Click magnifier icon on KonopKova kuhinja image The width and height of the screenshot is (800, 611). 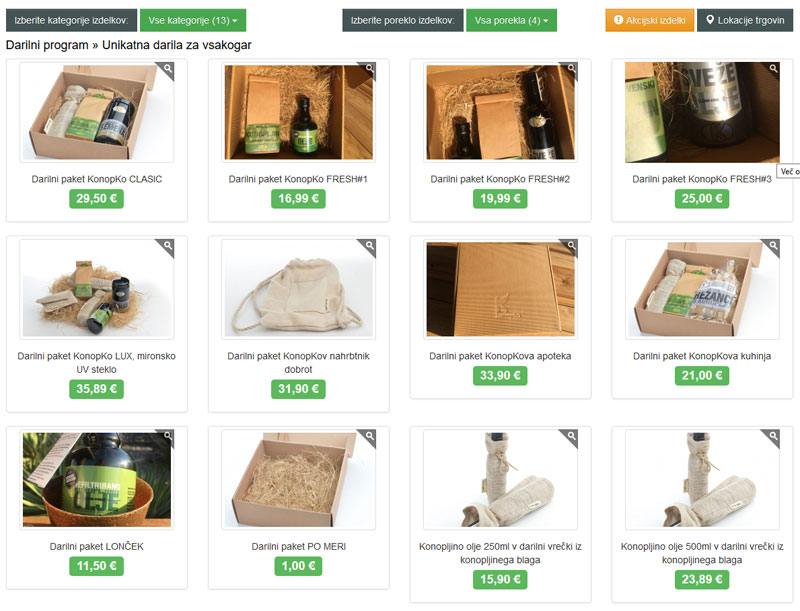(773, 246)
